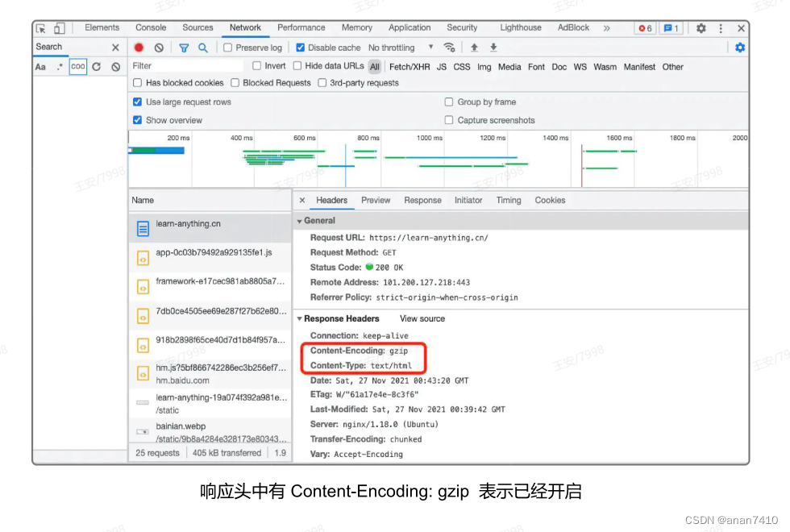This screenshot has width=790, height=532.
Task: Enable Blocked Requests checkbox
Action: point(235,82)
